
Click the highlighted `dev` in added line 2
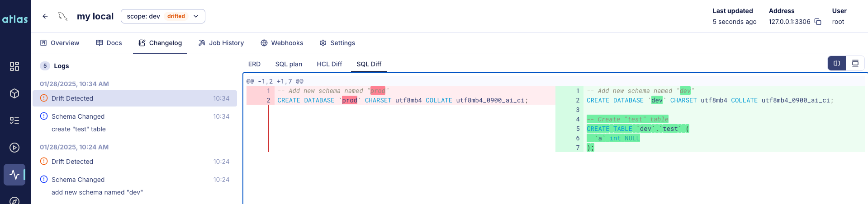[x=657, y=100]
